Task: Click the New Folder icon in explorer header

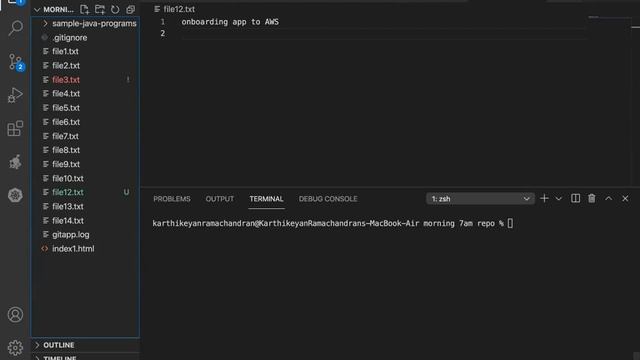Action: click(x=100, y=9)
